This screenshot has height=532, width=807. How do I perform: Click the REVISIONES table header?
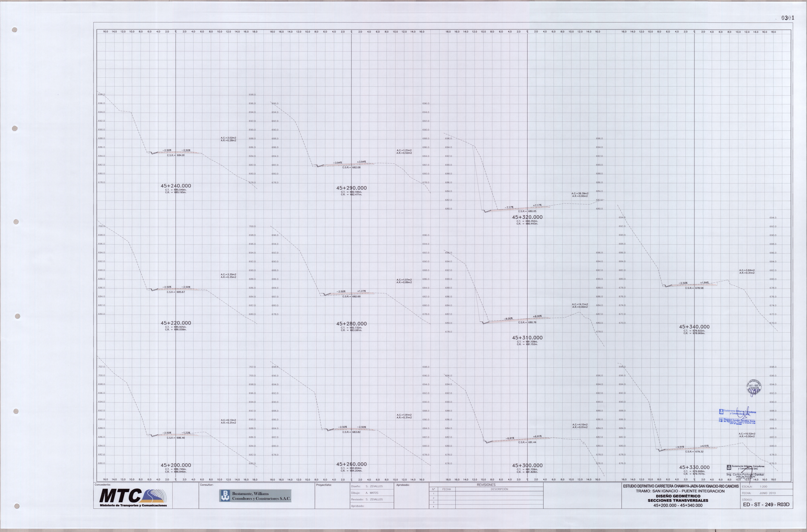pos(486,485)
